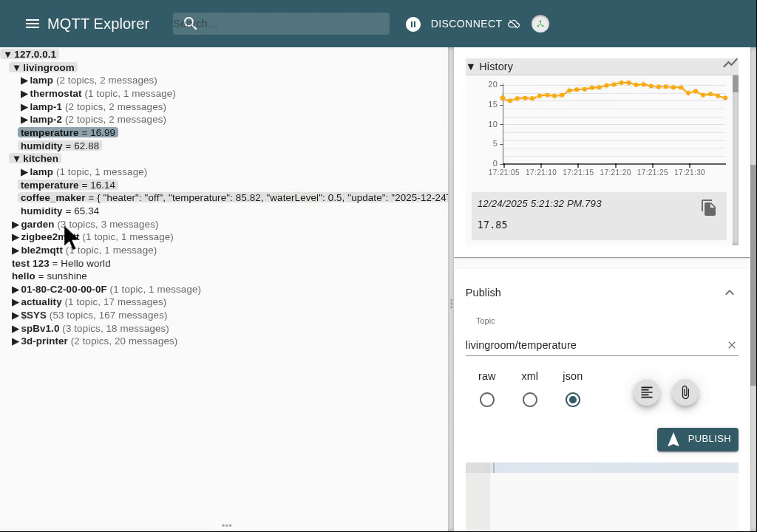Collapse the kitchen topic node
The image size is (757, 532).
[x=16, y=159]
